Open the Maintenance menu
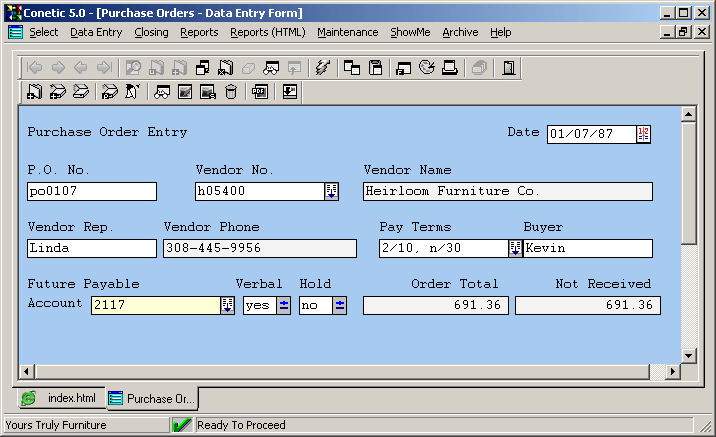Screen dimensions: 716x437 347,32
